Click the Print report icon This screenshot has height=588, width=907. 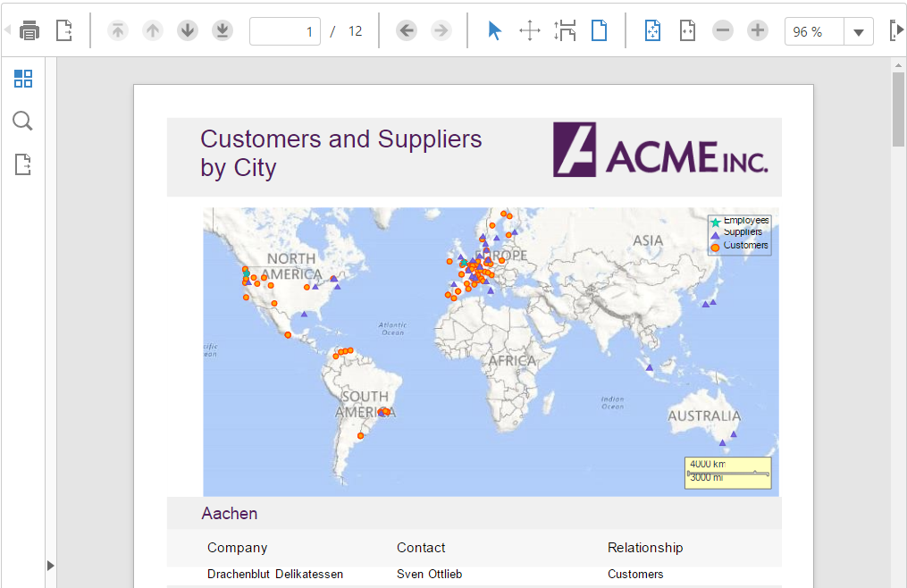[x=29, y=30]
